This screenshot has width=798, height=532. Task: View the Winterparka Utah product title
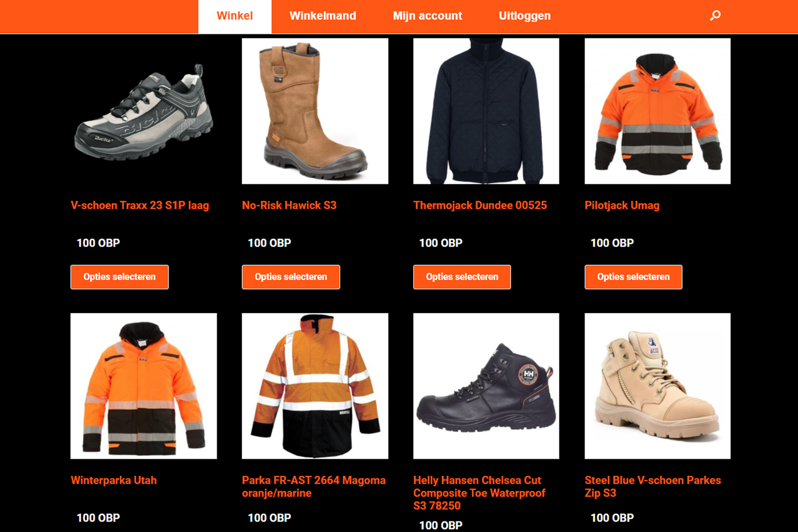(114, 480)
